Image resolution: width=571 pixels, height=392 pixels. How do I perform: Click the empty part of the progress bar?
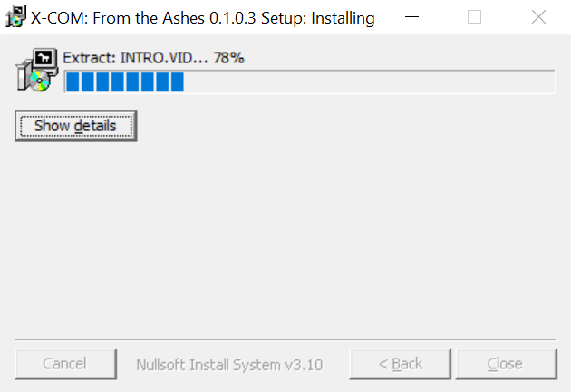[369, 81]
